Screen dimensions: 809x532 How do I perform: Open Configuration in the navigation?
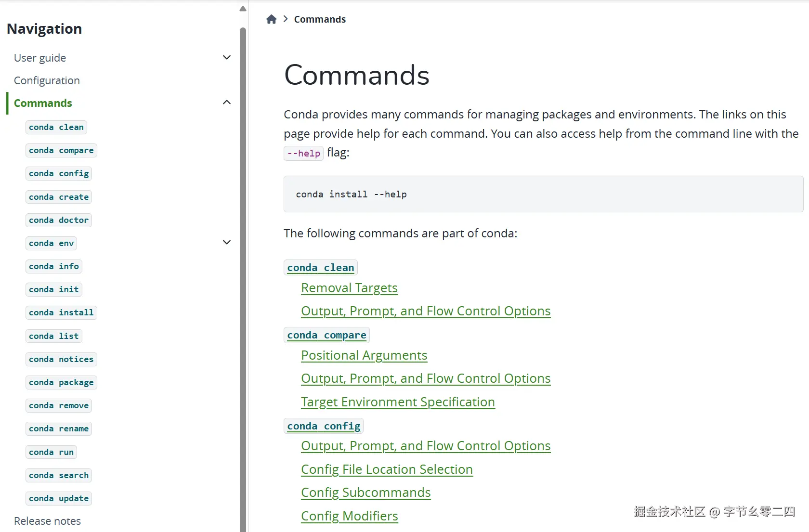coord(47,80)
